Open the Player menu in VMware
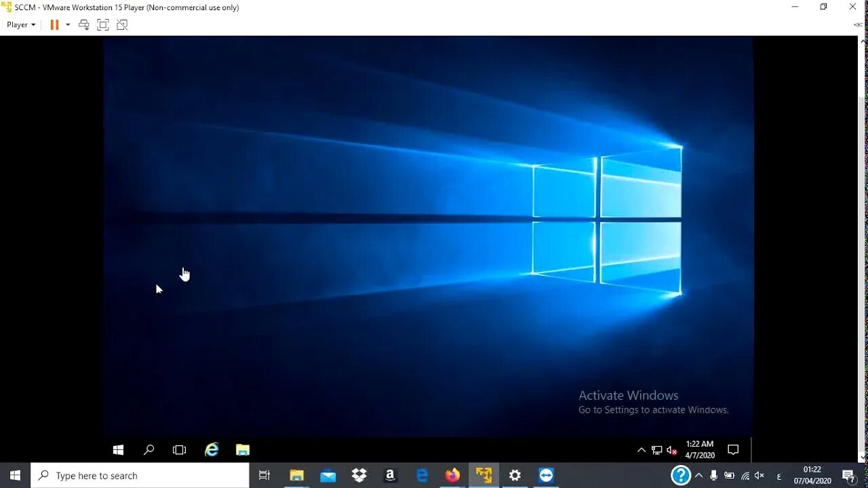This screenshot has width=868, height=488. 21,24
